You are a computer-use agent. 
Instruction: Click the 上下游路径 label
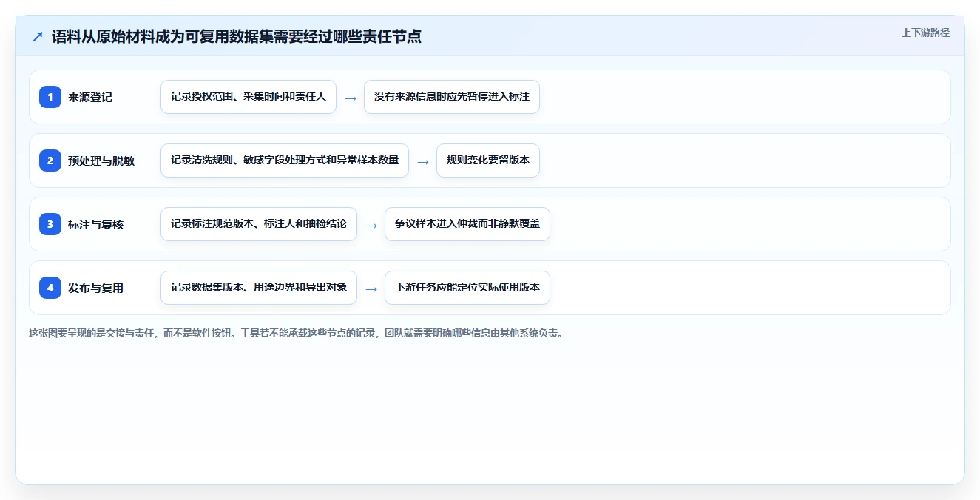pos(925,33)
